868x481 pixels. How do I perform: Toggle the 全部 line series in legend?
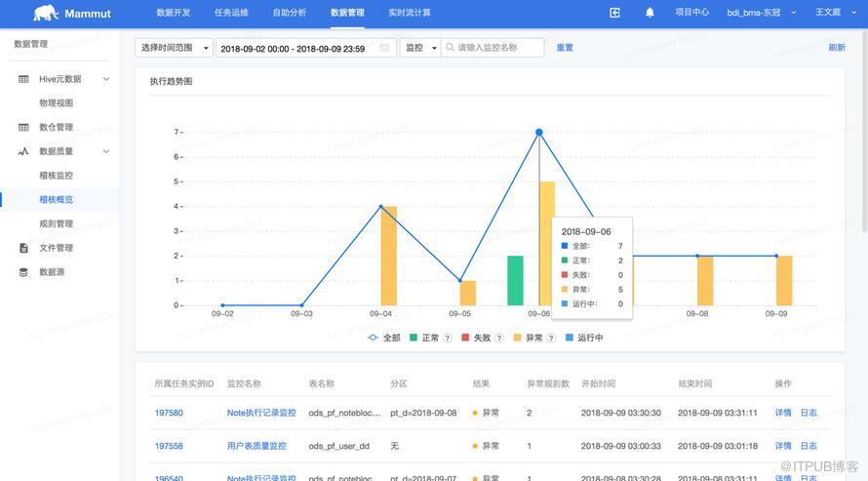(x=383, y=338)
